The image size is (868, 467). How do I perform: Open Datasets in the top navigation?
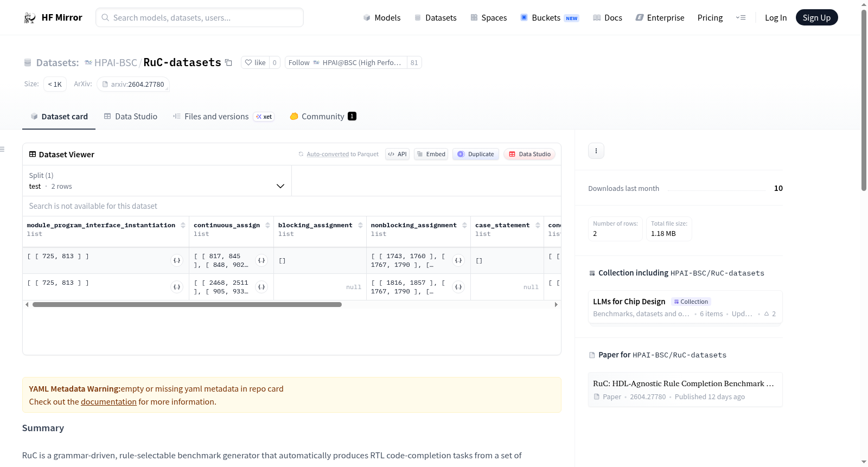(435, 17)
